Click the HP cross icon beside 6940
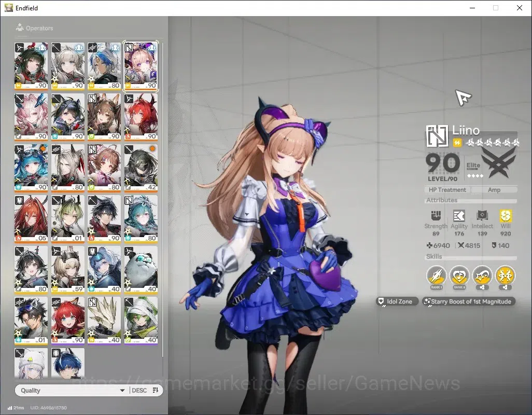This screenshot has width=532, height=415. 429,245
